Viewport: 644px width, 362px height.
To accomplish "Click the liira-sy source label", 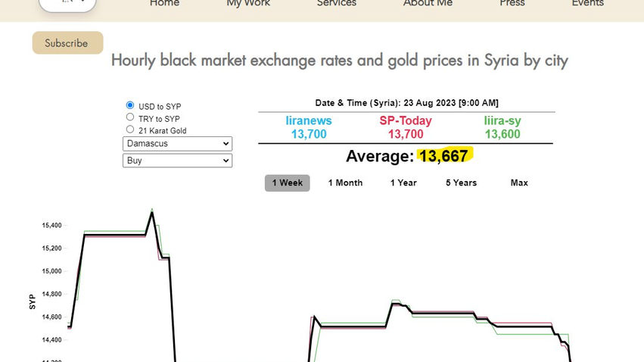I will coord(502,121).
